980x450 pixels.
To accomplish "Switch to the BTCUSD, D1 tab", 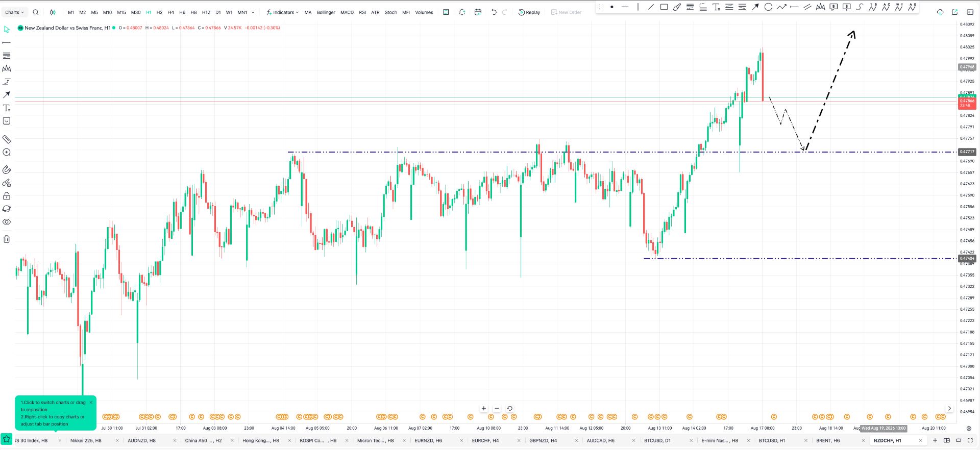I will [x=657, y=441].
